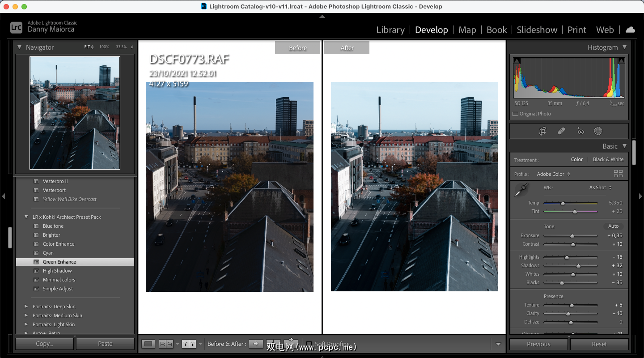Pick the White Balance eyedropper tool
This screenshot has height=358, width=644.
(521, 190)
